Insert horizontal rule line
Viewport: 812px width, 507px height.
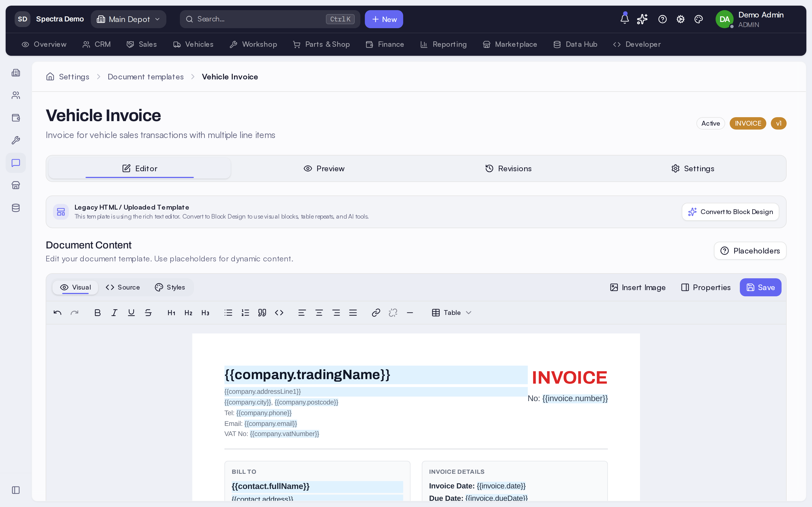coord(410,313)
